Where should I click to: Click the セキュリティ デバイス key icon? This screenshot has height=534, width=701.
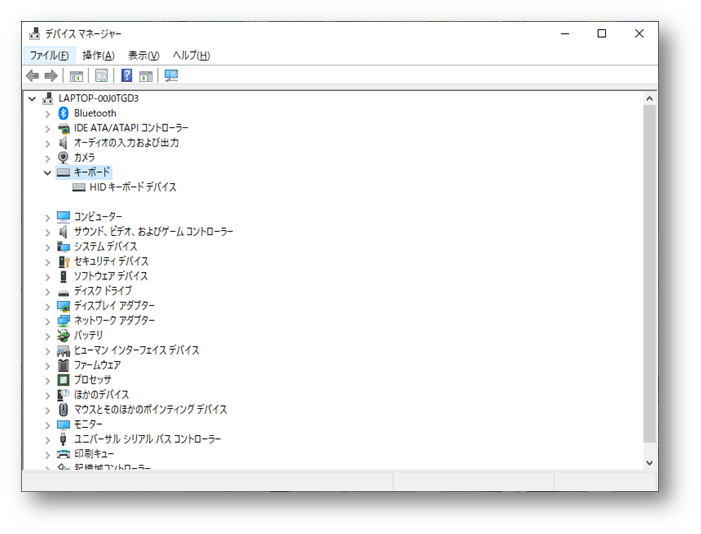63,261
